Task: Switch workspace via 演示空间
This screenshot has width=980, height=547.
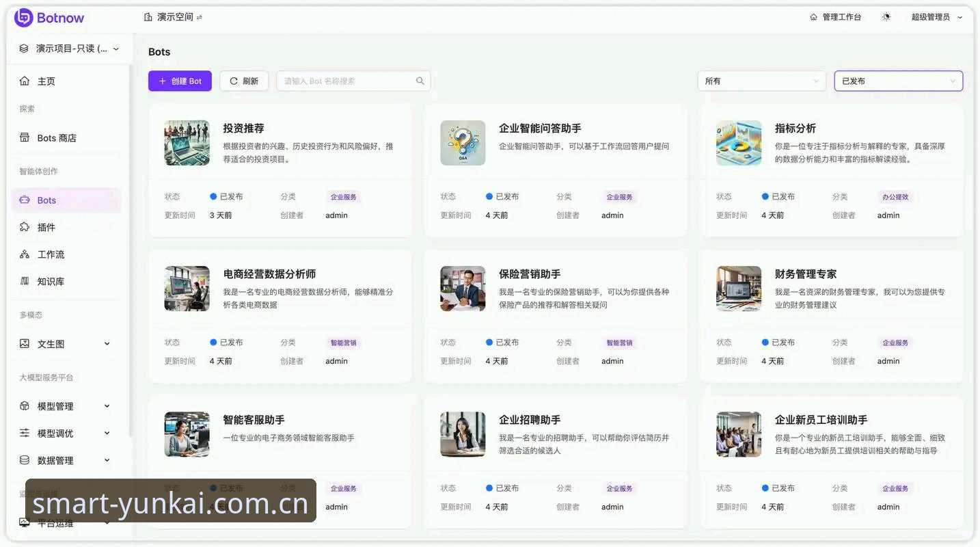Action: [174, 17]
